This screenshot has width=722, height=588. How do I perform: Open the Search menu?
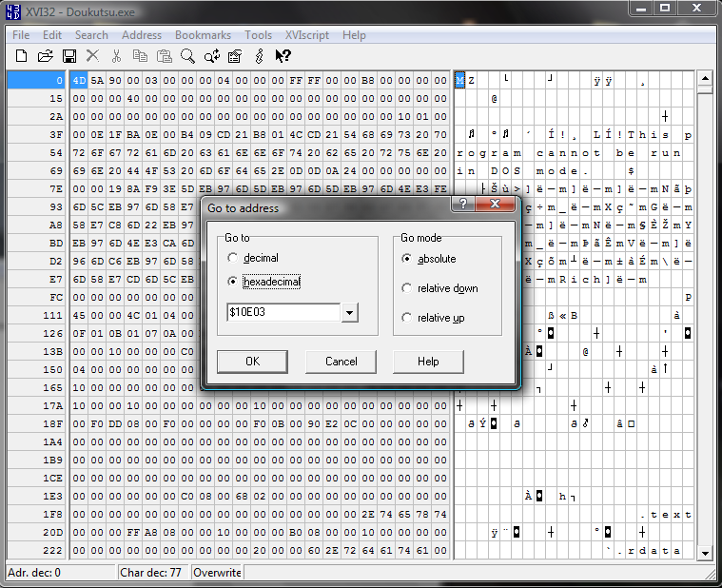click(91, 35)
